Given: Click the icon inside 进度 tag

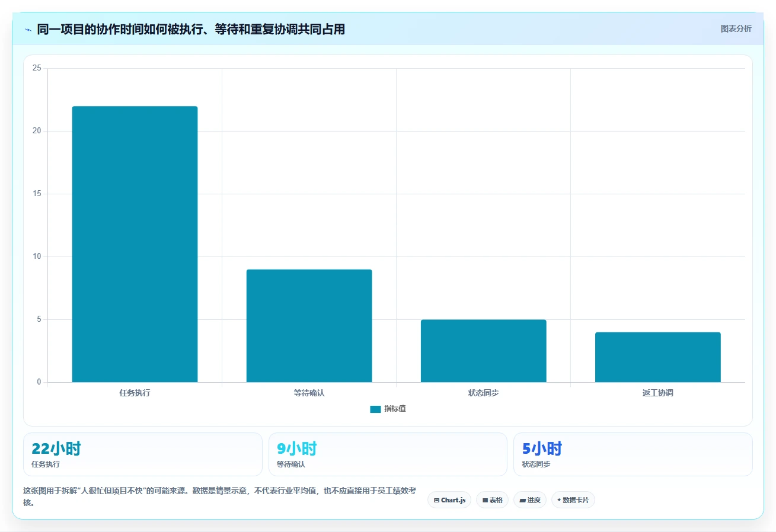Looking at the screenshot, I should coord(522,501).
